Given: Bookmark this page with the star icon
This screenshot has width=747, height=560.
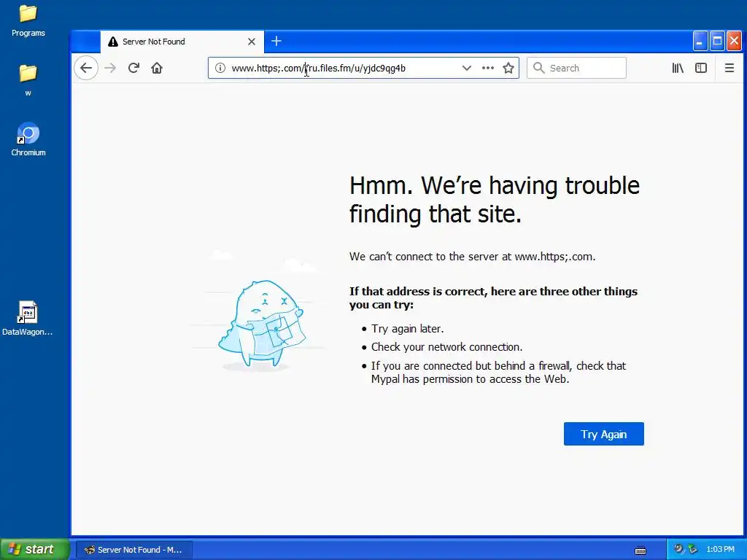Looking at the screenshot, I should tap(508, 68).
